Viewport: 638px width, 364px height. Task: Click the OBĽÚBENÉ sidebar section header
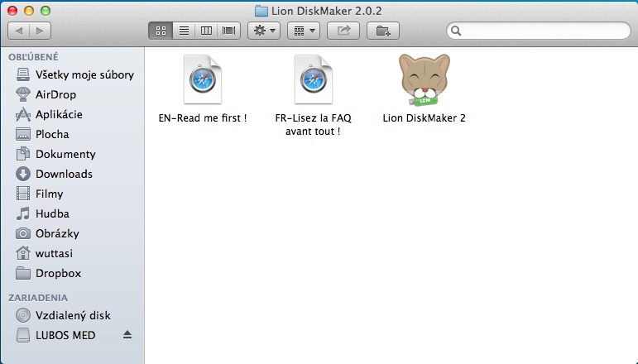click(33, 57)
